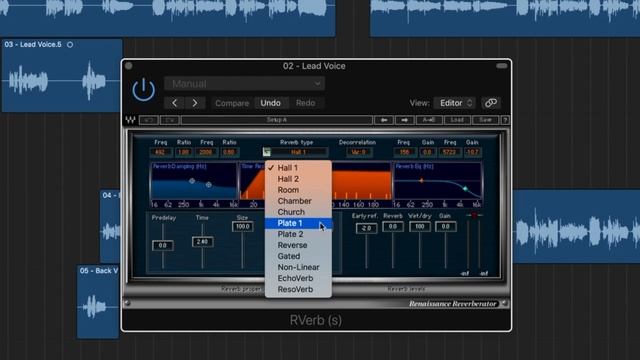The height and width of the screenshot is (360, 640).
Task: Select the 03 - Lead Voice.5 audio region
Action: pos(62,76)
